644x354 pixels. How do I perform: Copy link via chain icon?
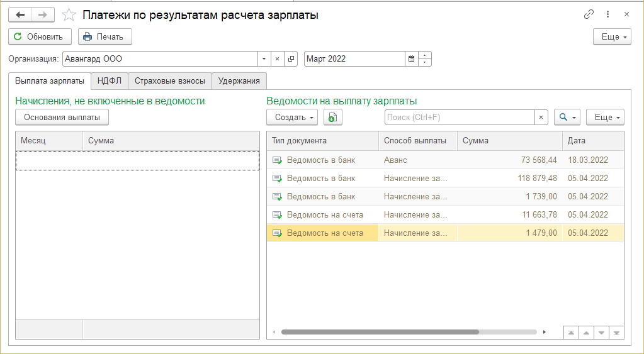[x=589, y=14]
